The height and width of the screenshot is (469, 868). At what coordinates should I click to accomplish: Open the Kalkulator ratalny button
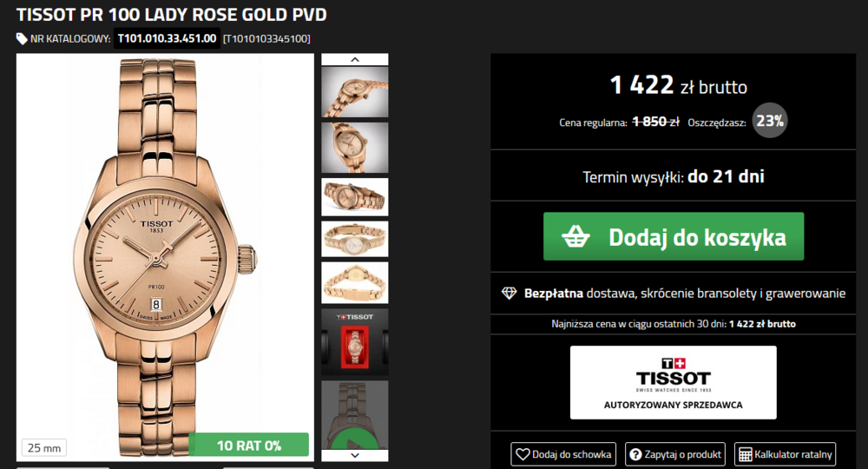click(x=785, y=454)
